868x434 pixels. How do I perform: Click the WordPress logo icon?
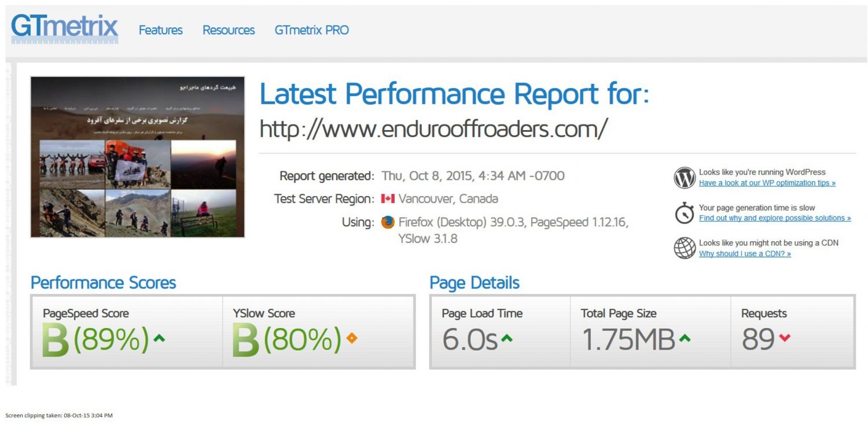685,178
